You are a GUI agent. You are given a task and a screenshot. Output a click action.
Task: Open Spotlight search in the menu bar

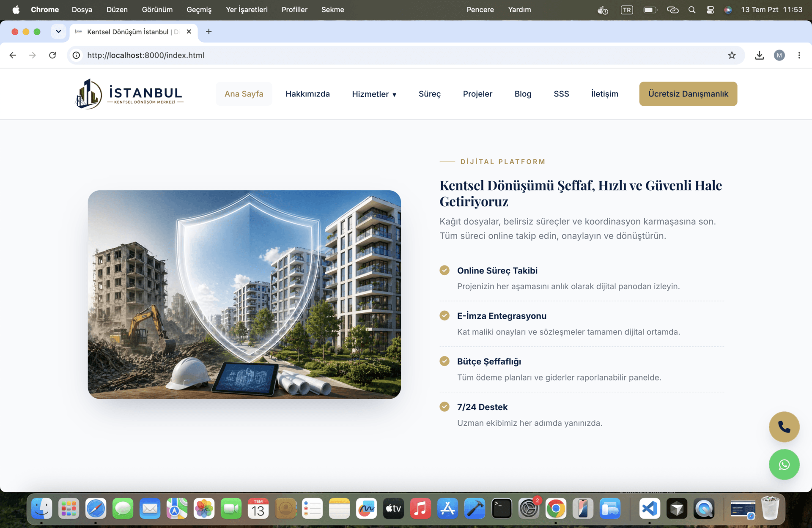coord(692,10)
